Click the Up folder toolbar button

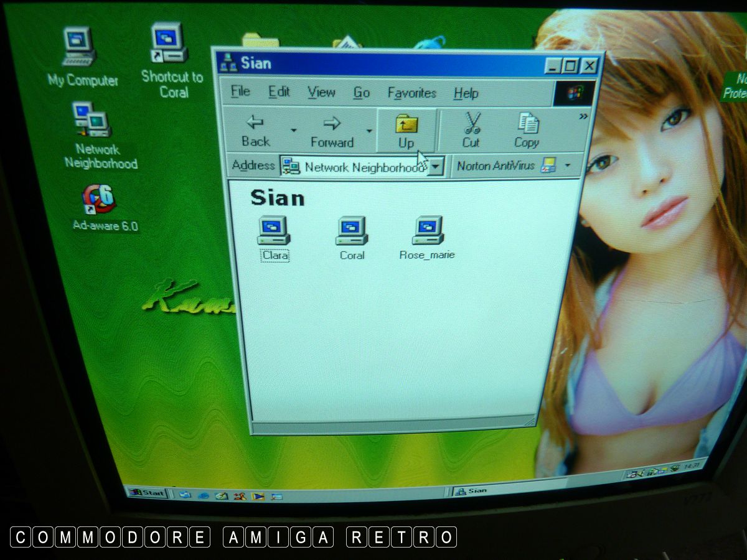(x=406, y=131)
